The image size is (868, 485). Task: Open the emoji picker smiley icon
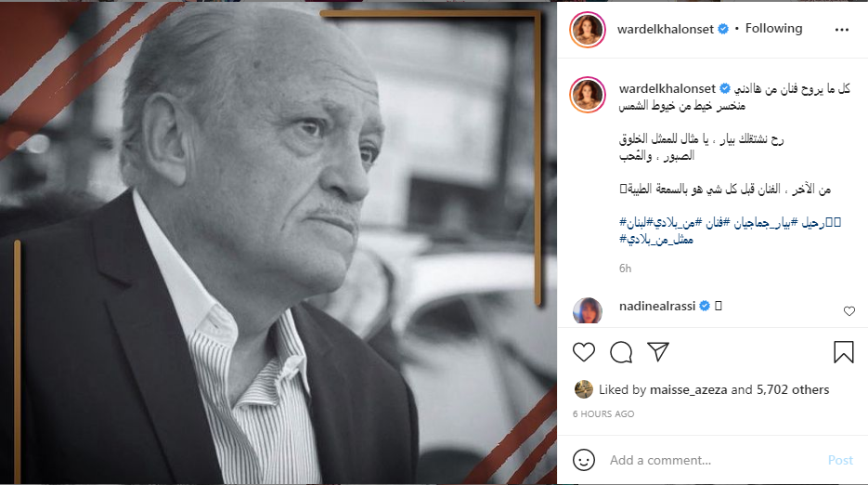(x=584, y=460)
